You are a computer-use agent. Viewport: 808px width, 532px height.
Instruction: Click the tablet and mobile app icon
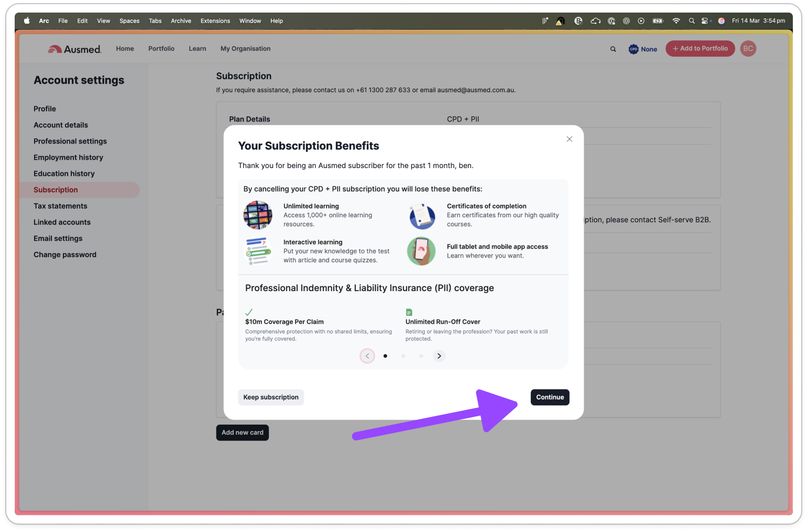[x=421, y=251]
